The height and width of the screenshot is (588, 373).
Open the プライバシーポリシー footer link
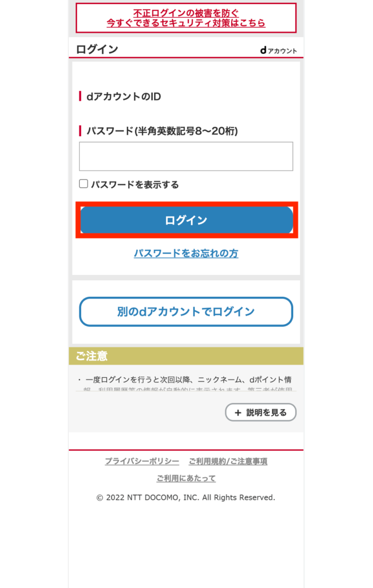click(142, 461)
